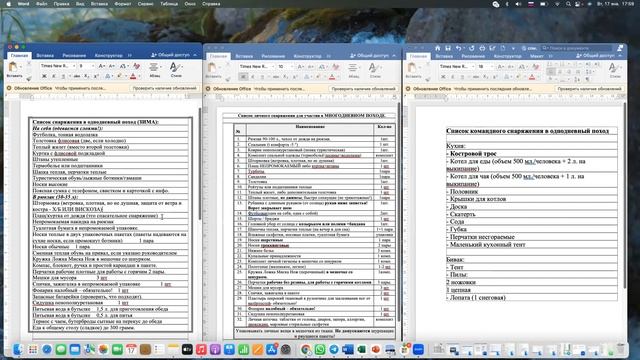Image resolution: width=640 pixels, height=360 pixels.
Task: Open the Файл menu in the menu bar
Action: tap(41, 4)
